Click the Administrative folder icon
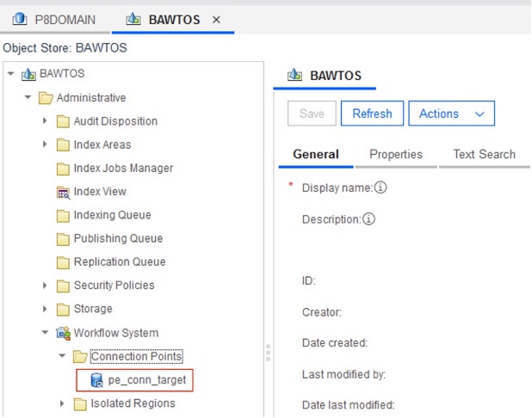Image resolution: width=532 pixels, height=418 pixels. tap(46, 98)
